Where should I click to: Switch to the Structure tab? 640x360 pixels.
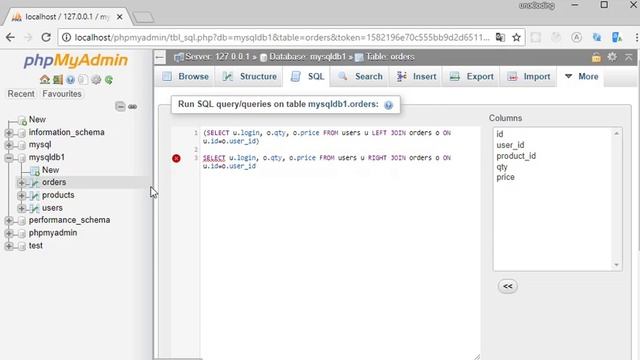tap(249, 77)
